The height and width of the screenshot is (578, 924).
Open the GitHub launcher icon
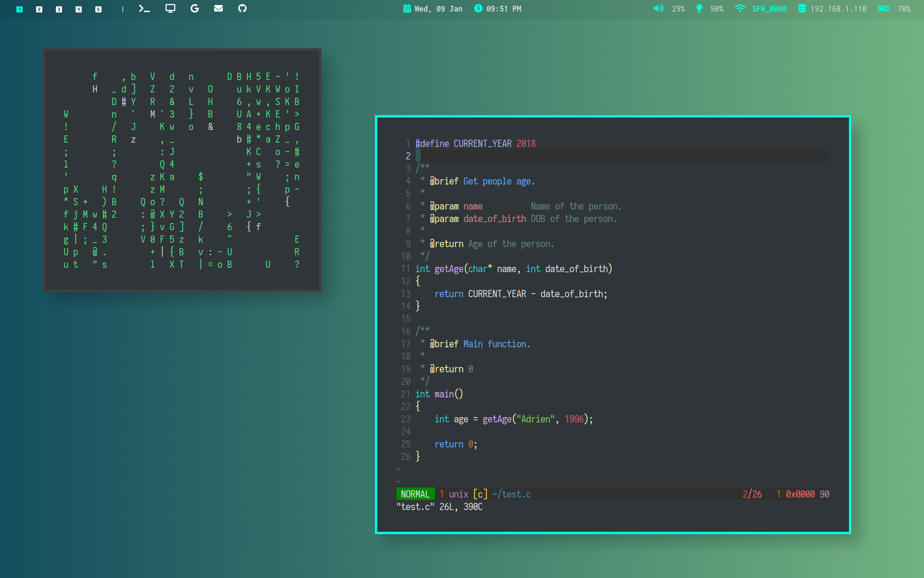243,9
